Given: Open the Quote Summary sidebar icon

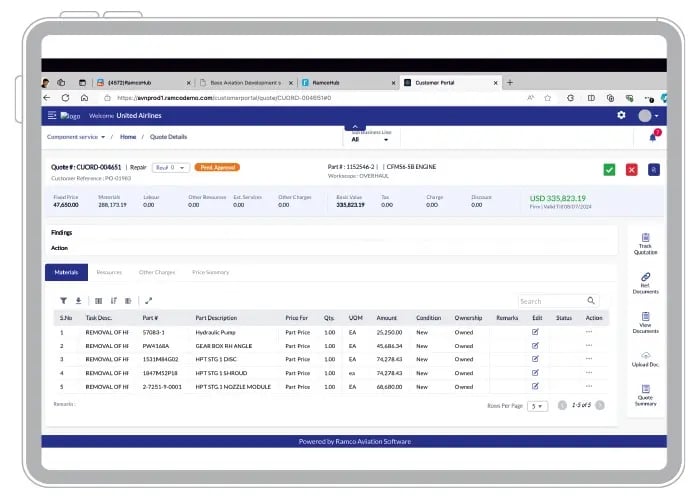Looking at the screenshot, I should [645, 396].
